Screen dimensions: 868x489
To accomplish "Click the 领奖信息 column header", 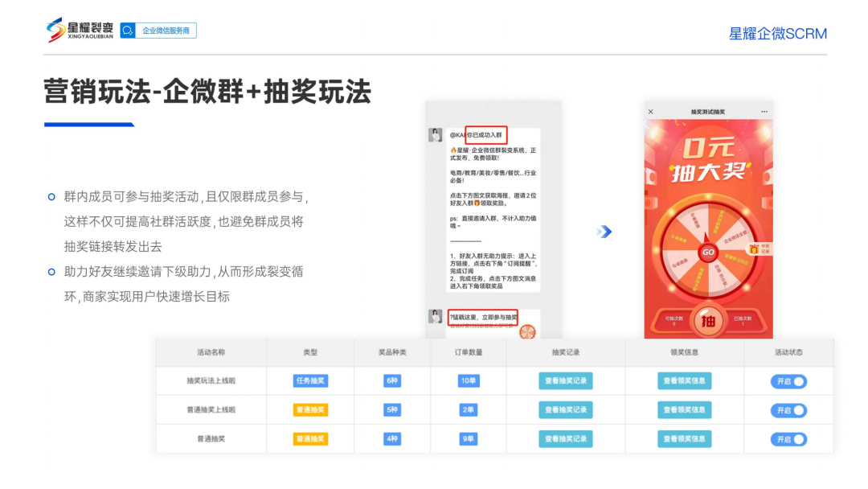I will point(684,352).
